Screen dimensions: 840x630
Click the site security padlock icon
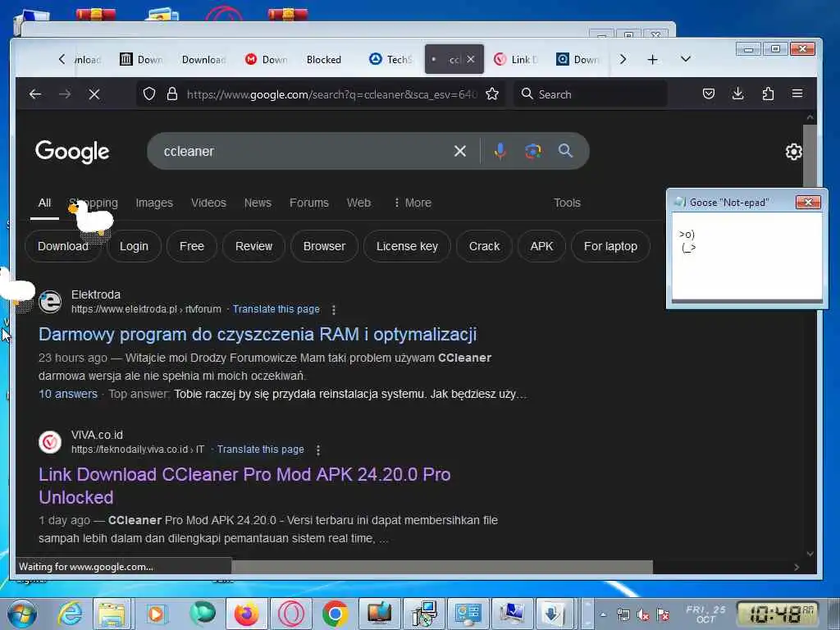(172, 94)
